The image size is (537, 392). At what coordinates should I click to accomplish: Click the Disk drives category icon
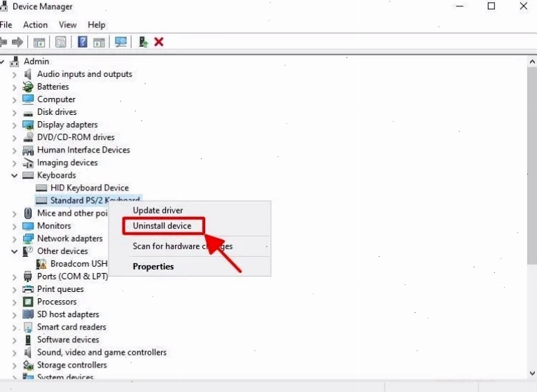pos(28,113)
